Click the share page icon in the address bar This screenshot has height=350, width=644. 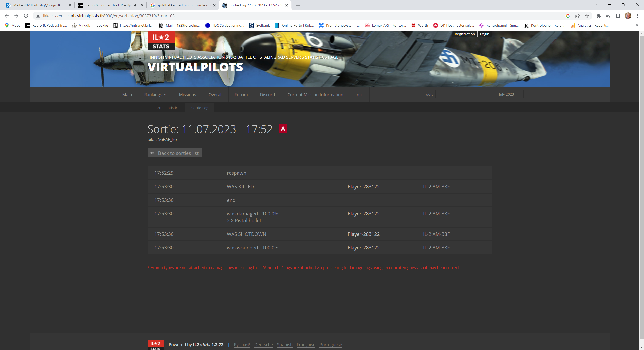point(577,16)
